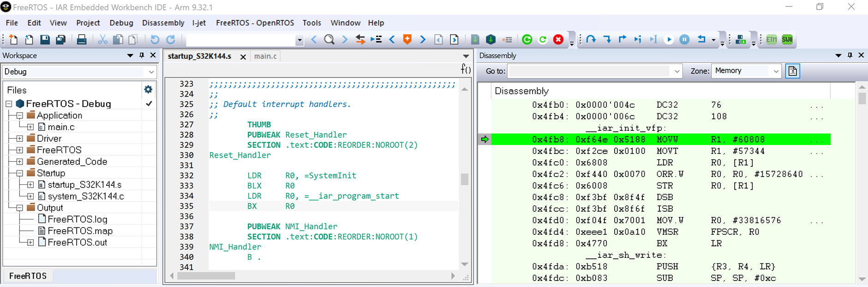The width and height of the screenshot is (868, 287).
Task: Click the editor horizontal scrollbar thumb
Action: click(x=206, y=276)
